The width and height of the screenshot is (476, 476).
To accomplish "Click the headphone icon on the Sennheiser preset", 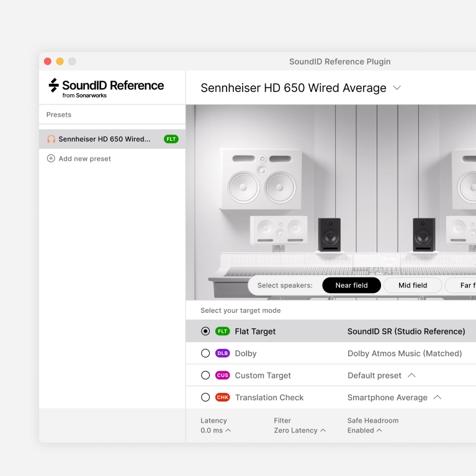I will (51, 139).
